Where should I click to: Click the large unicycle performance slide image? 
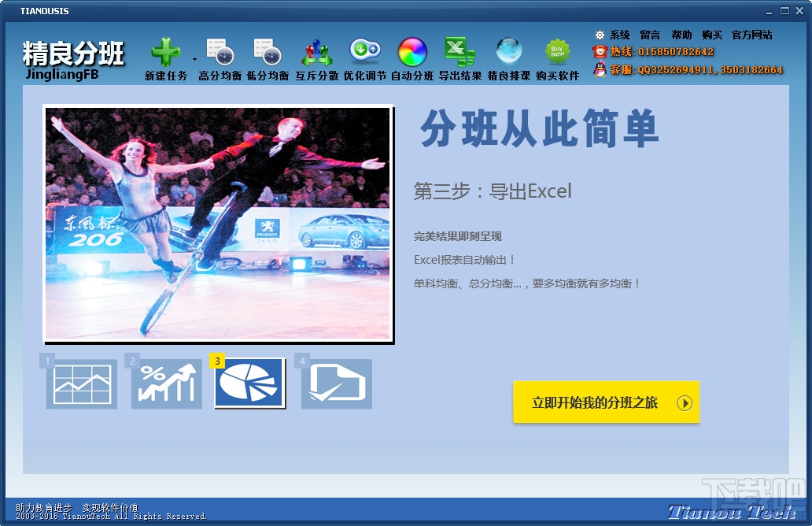218,224
